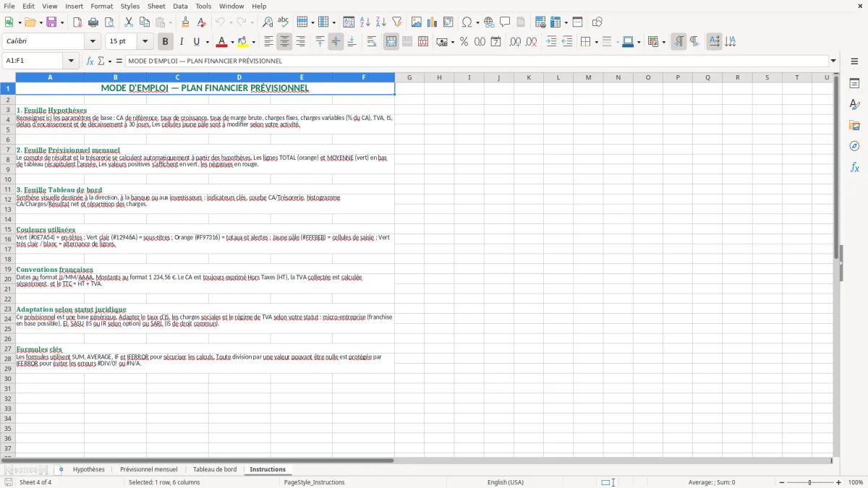Open the sidebar Navigator

[x=854, y=147]
